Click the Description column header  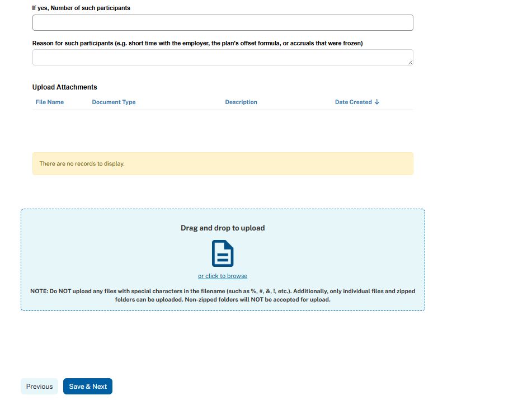click(x=241, y=102)
